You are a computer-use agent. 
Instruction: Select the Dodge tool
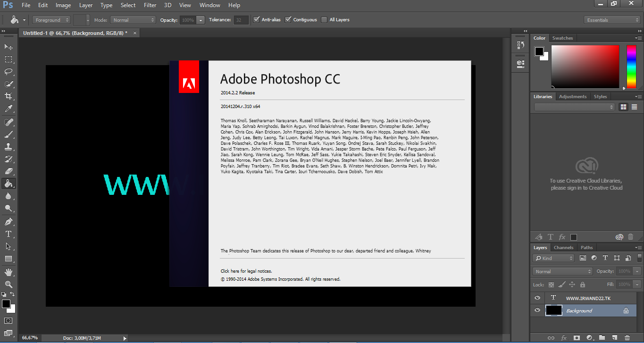point(8,208)
